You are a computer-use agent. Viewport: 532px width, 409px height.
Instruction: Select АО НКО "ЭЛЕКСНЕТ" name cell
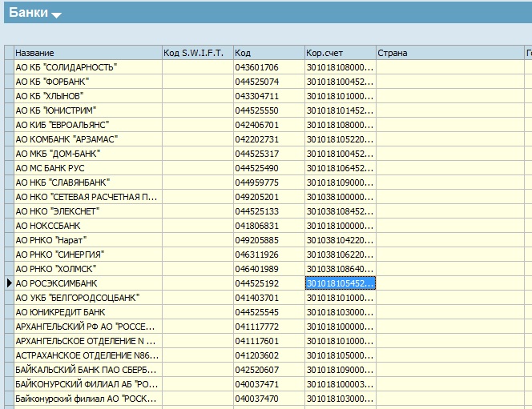(88, 211)
